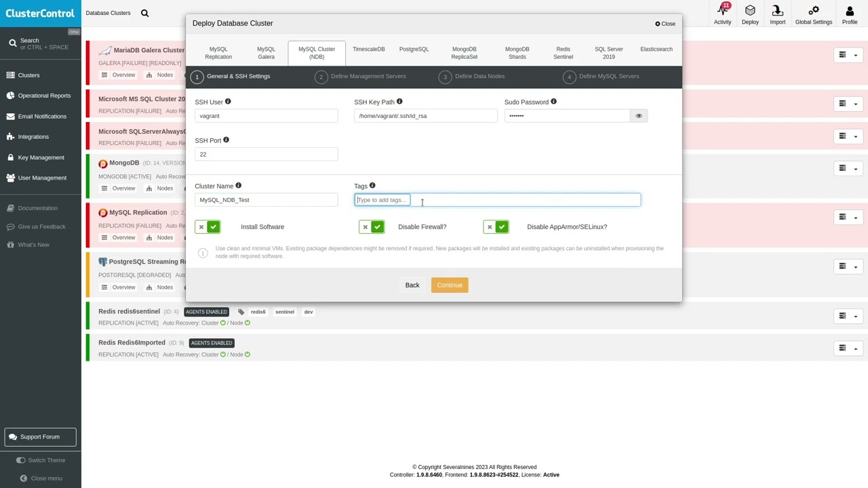Open Clusters in the sidebar

coord(28,75)
